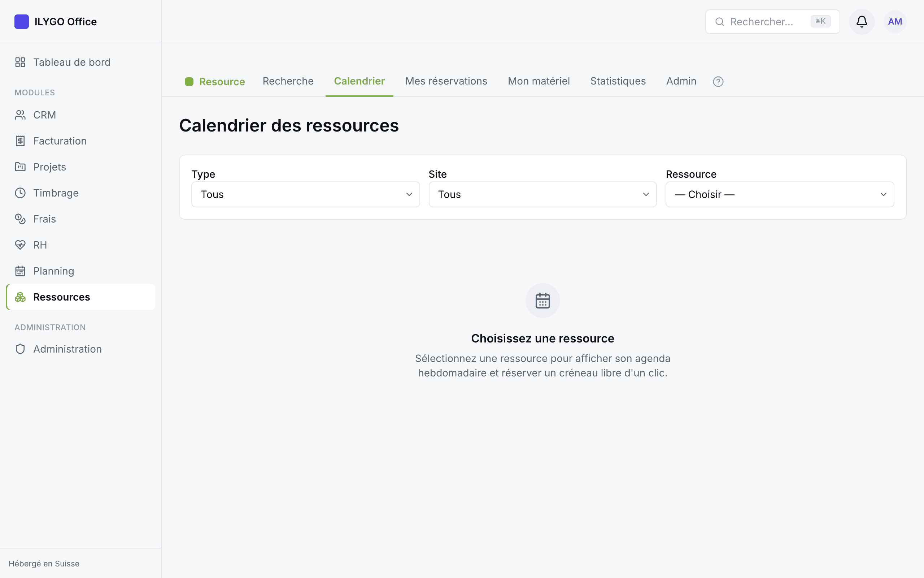
Task: Open the Statistiques tab
Action: (618, 81)
